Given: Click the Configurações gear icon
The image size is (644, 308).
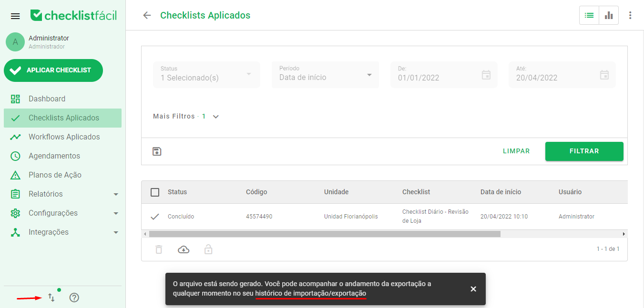Looking at the screenshot, I should pyautogui.click(x=15, y=213).
